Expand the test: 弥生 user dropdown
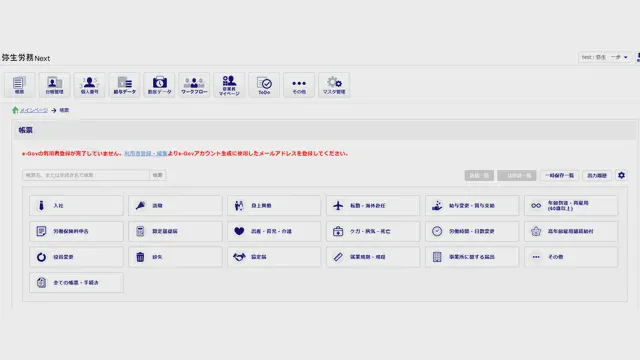 tap(605, 57)
